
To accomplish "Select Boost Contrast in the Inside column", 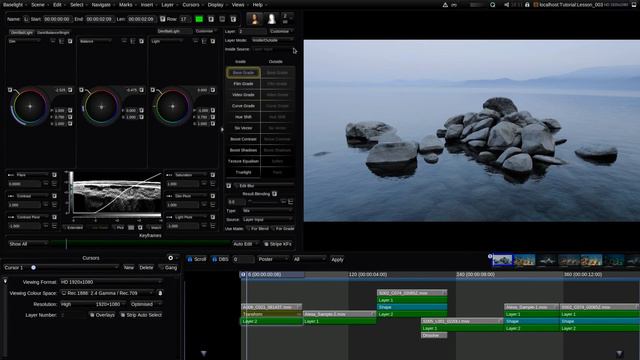I will [243, 139].
